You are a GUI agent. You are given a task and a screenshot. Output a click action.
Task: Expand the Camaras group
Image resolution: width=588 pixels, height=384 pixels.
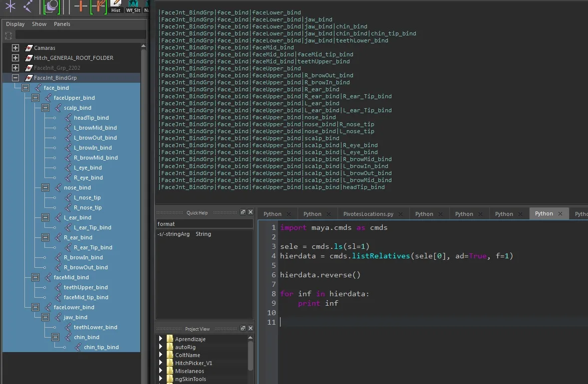pos(15,48)
